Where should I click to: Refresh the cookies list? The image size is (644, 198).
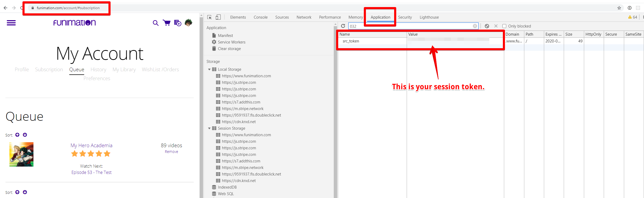point(343,26)
